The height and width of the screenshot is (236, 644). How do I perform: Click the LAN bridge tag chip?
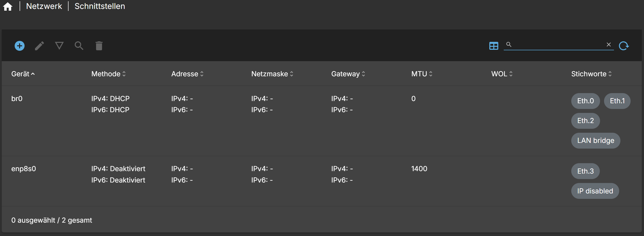click(596, 141)
